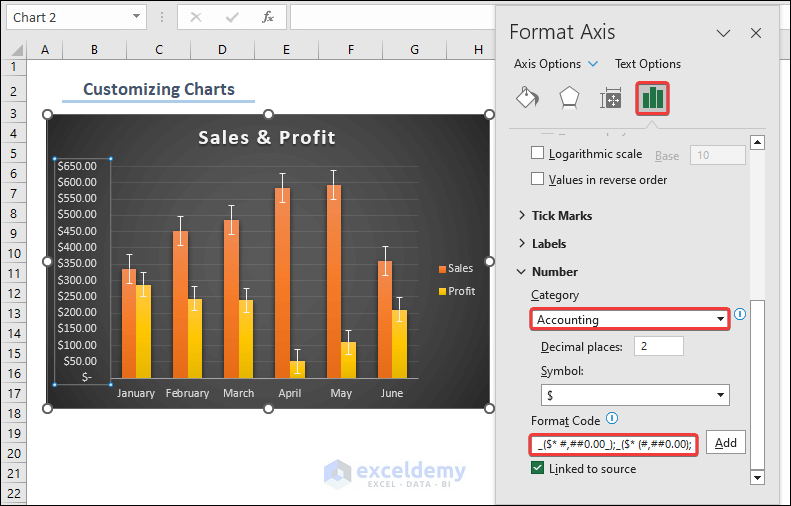Select row 20 header
The height and width of the screenshot is (506, 791).
pos(14,454)
